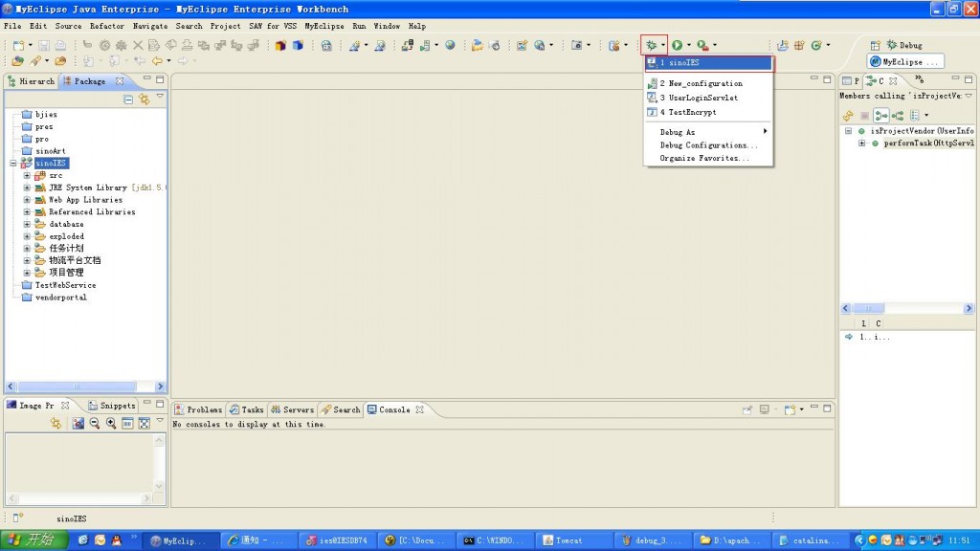This screenshot has height=551, width=980.
Task: Expand the src folder node
Action: 27,176
